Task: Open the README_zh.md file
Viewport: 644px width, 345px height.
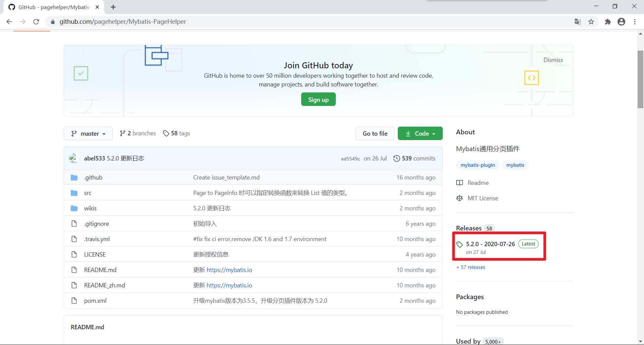Action: (x=105, y=285)
